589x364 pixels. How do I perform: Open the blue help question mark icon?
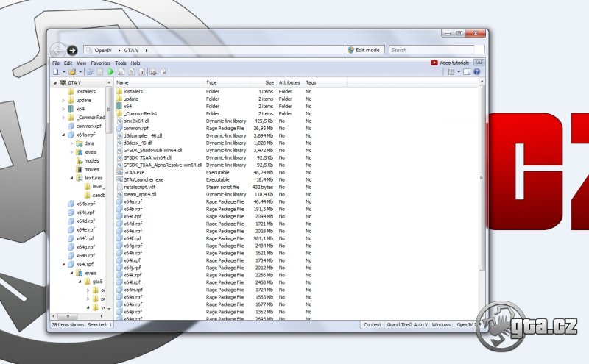(x=477, y=72)
